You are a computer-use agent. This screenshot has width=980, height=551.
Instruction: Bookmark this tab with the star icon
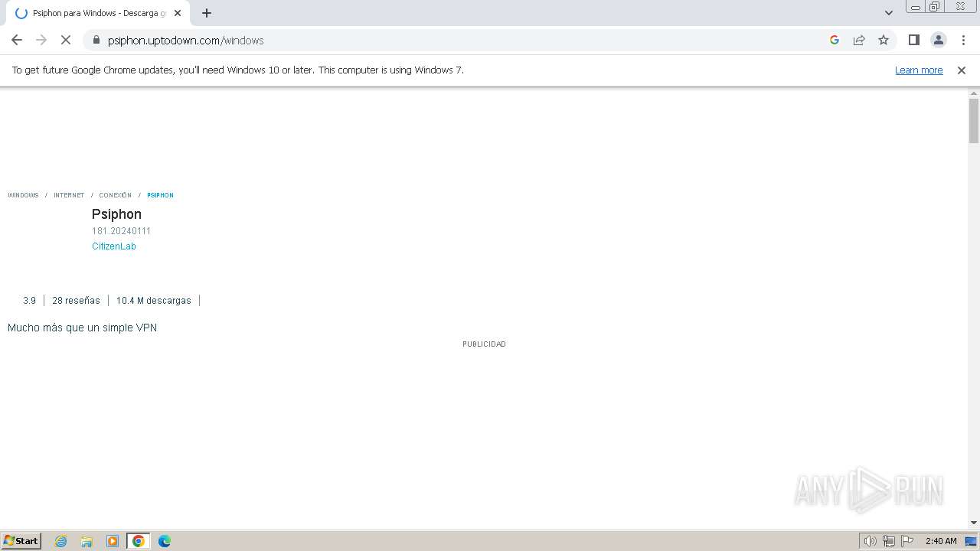click(x=884, y=40)
